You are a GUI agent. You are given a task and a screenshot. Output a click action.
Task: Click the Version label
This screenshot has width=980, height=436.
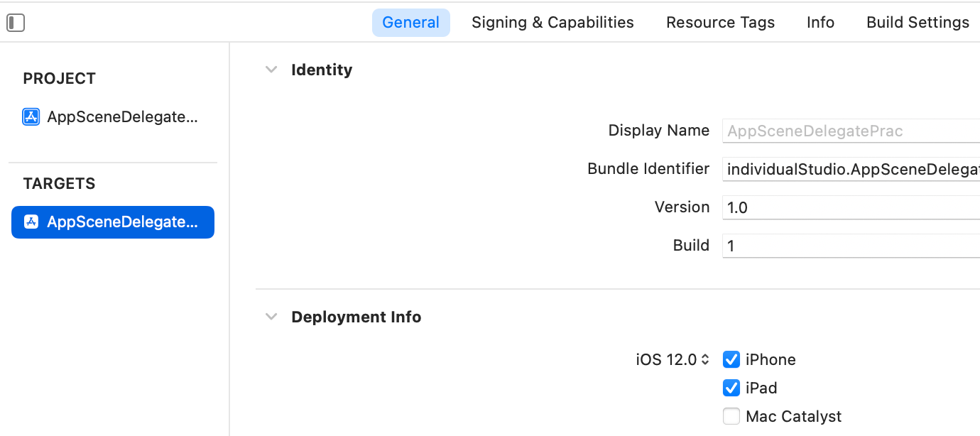(x=682, y=207)
